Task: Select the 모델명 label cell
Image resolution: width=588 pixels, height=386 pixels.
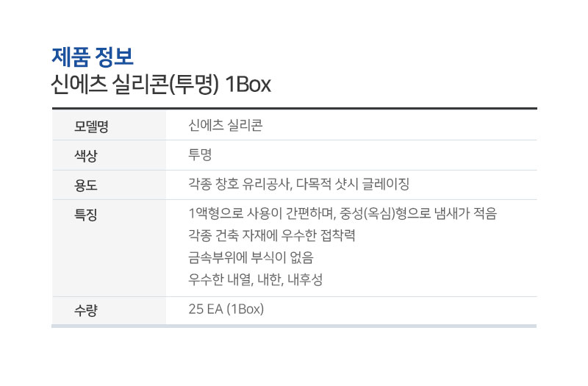Action: point(109,125)
